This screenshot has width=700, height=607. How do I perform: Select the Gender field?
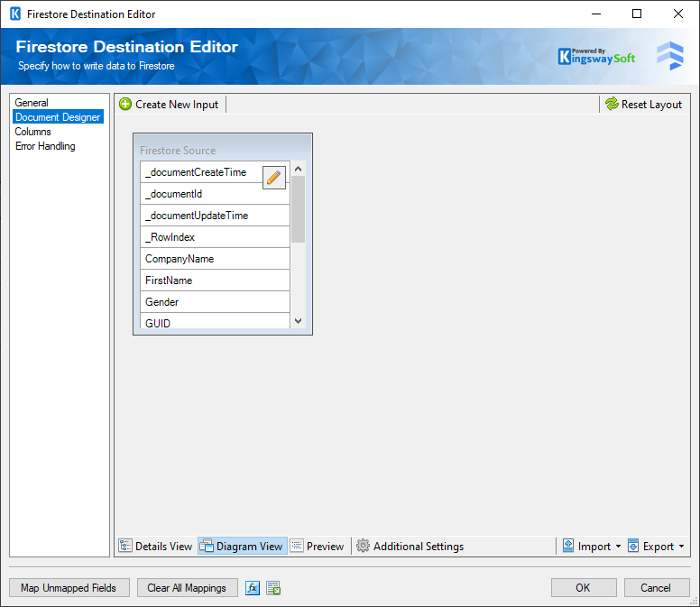(215, 302)
